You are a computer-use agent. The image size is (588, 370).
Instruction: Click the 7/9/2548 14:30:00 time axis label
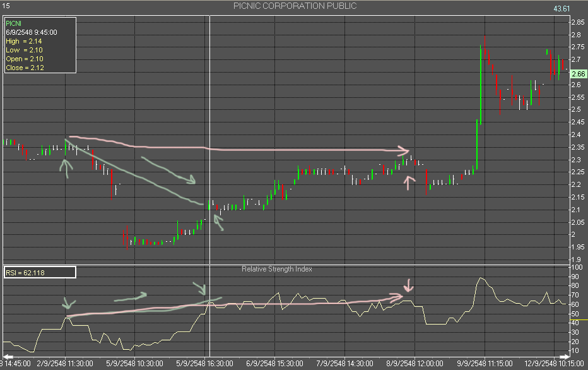pos(344,364)
